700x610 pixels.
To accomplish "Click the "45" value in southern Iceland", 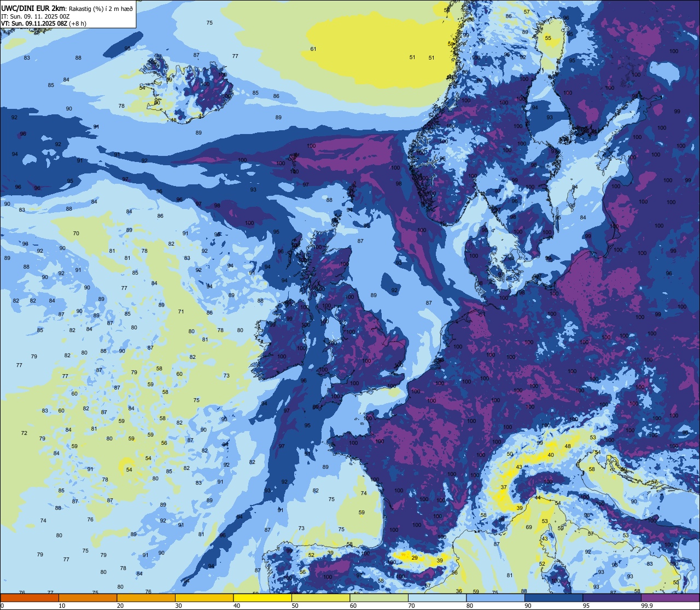I will tap(201, 115).
